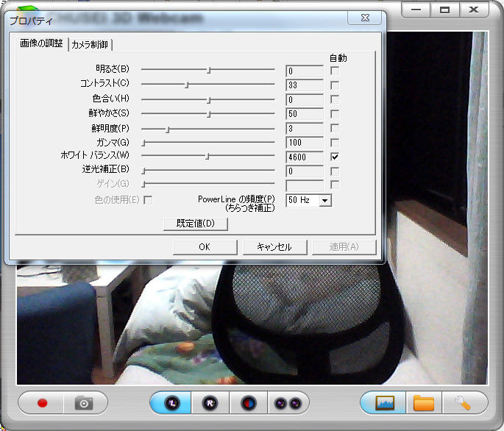Maximize the webcam application window
Screen dimensions: 504x431
(x=444, y=10)
